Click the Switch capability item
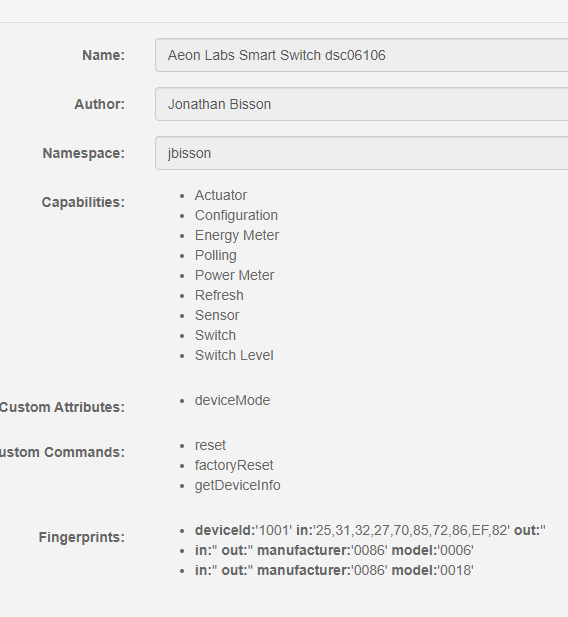Image resolution: width=568 pixels, height=617 pixels. (215, 335)
